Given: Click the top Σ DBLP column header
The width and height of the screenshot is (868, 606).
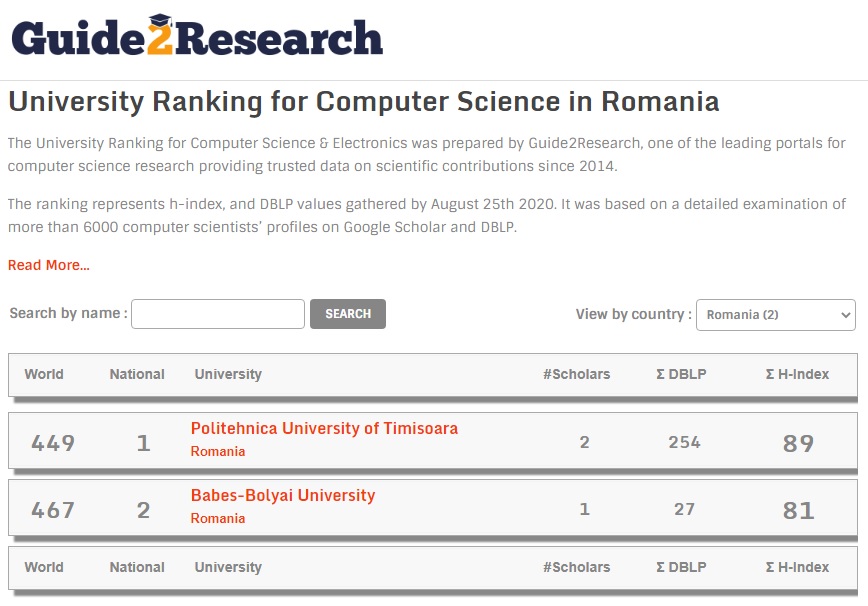Looking at the screenshot, I should pyautogui.click(x=681, y=374).
